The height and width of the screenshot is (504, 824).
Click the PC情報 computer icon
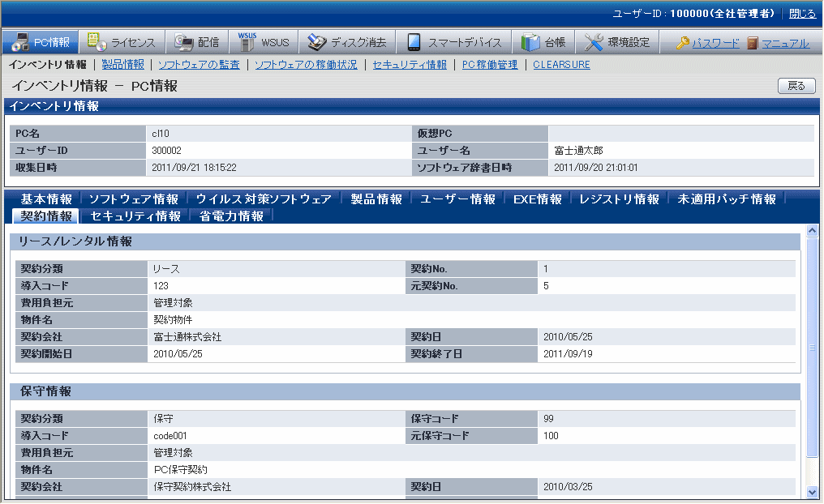click(x=19, y=43)
